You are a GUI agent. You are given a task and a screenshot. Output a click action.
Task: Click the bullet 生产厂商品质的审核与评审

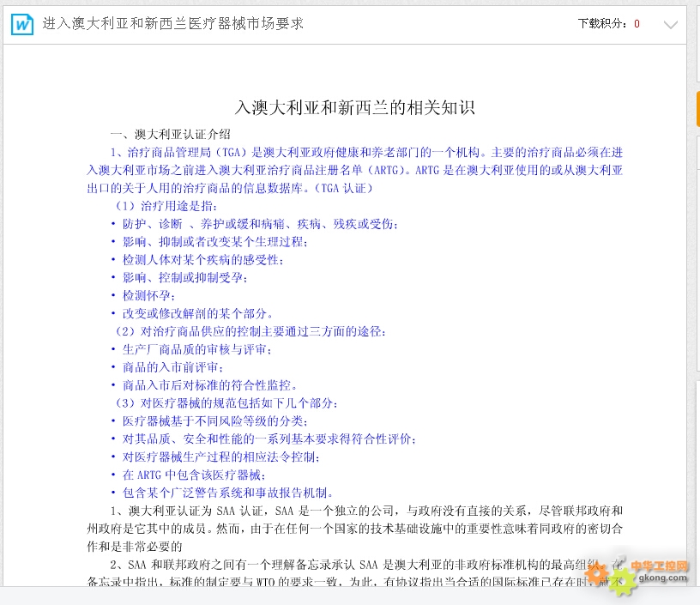[191, 349]
